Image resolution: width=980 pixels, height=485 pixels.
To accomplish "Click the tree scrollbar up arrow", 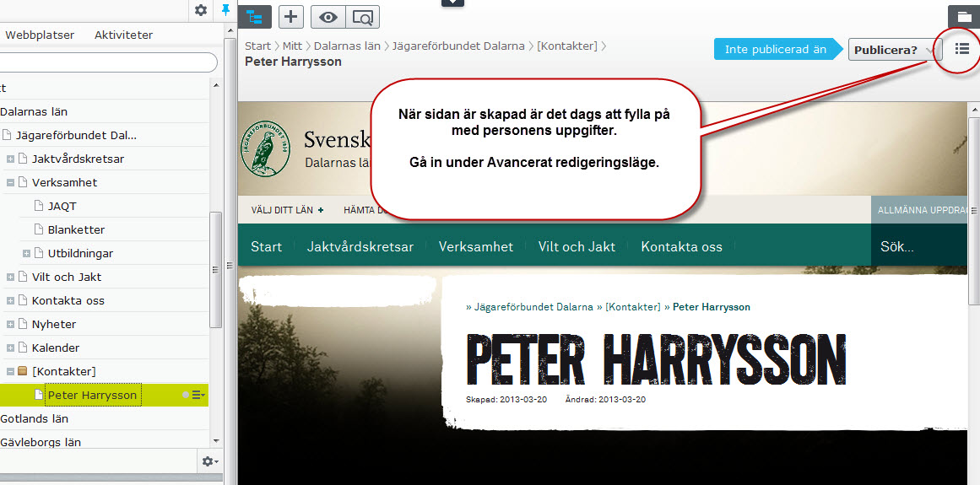I will 215,84.
